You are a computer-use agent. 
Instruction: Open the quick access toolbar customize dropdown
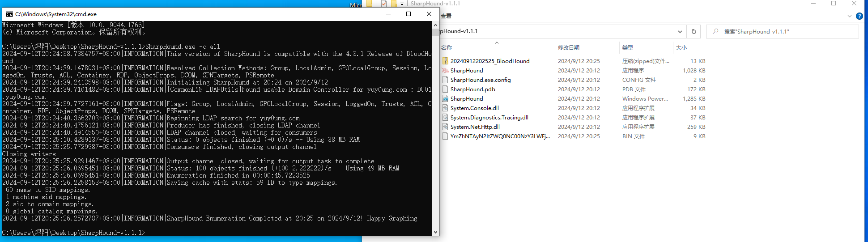tap(402, 4)
